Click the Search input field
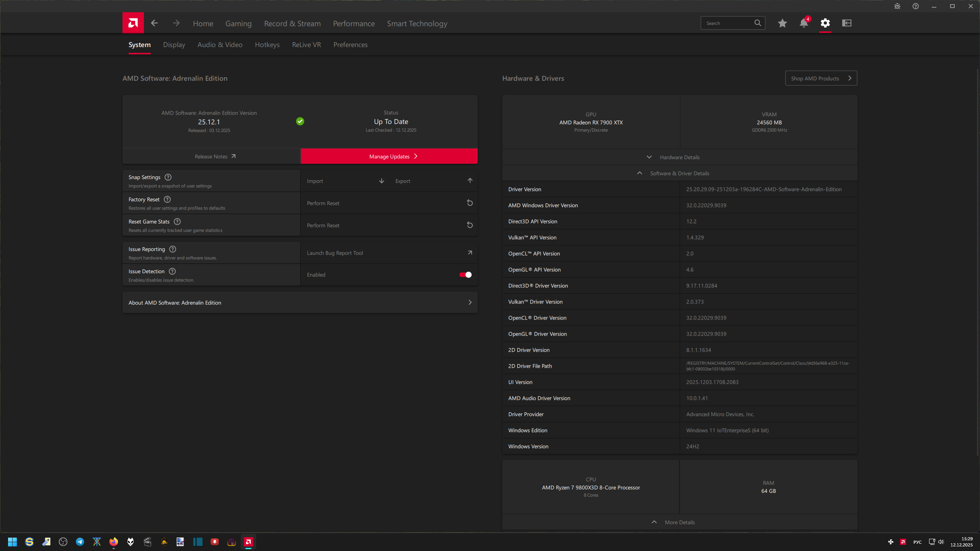 [x=727, y=23]
